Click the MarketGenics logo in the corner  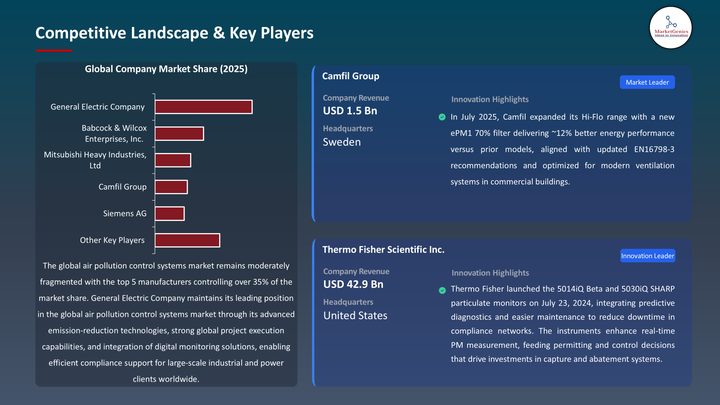click(x=670, y=27)
